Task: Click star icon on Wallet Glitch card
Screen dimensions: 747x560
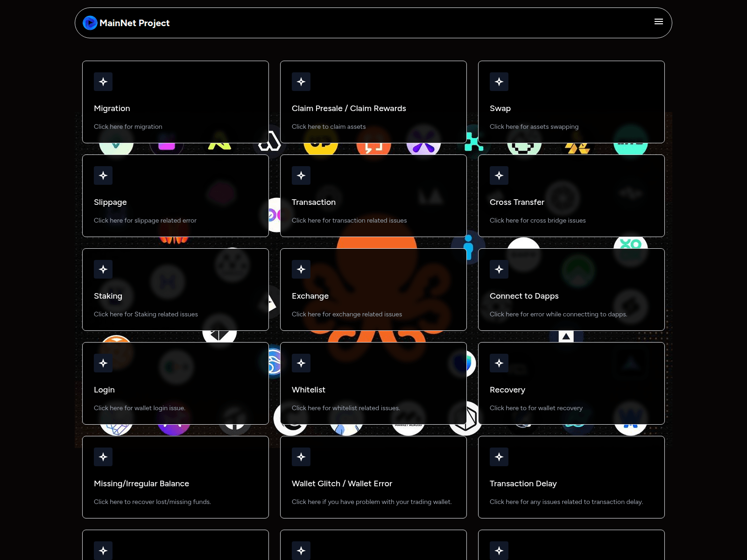Action: click(x=301, y=457)
